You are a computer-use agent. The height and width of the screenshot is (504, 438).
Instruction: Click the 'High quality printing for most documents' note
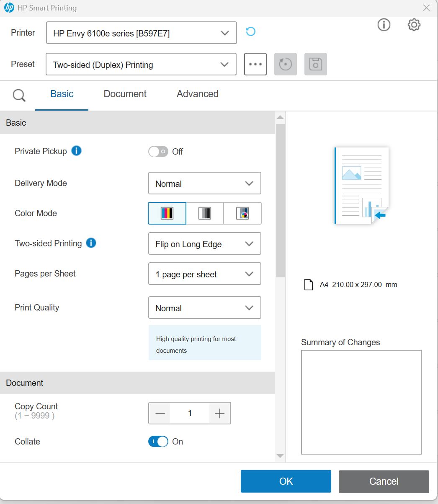tap(205, 343)
